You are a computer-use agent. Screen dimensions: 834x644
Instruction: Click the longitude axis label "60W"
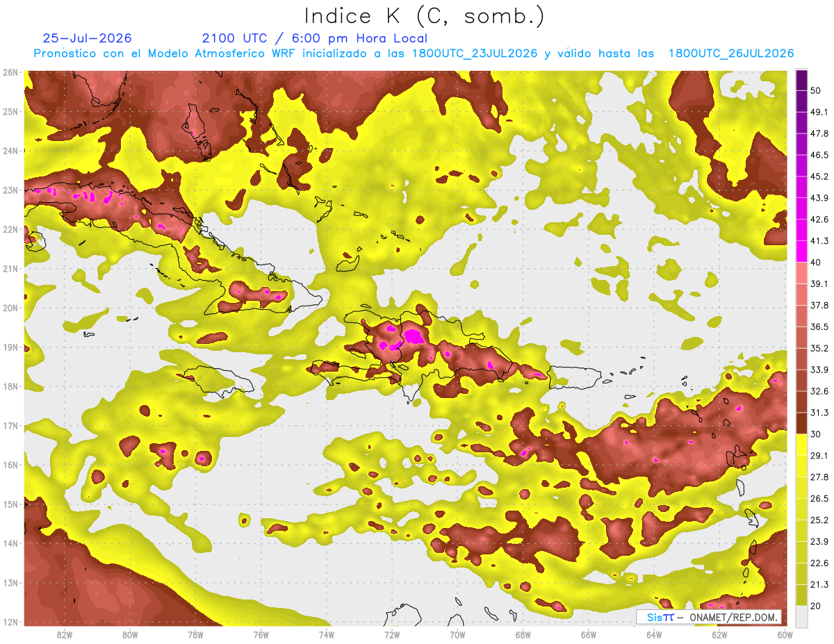[785, 634]
